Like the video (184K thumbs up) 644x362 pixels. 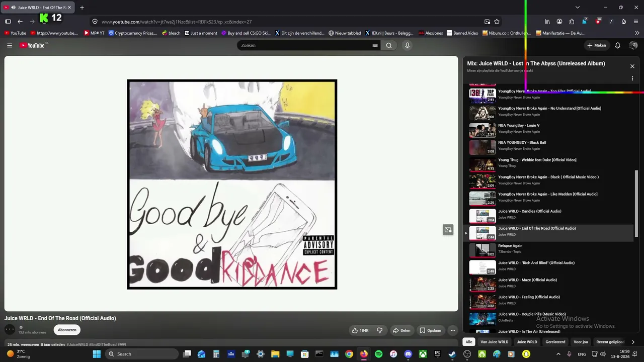[x=360, y=330]
